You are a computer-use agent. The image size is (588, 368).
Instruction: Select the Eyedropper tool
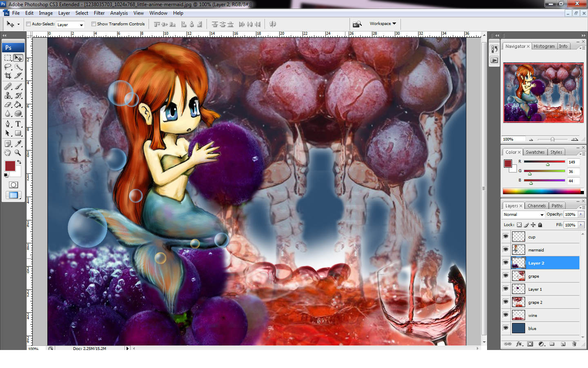18,144
